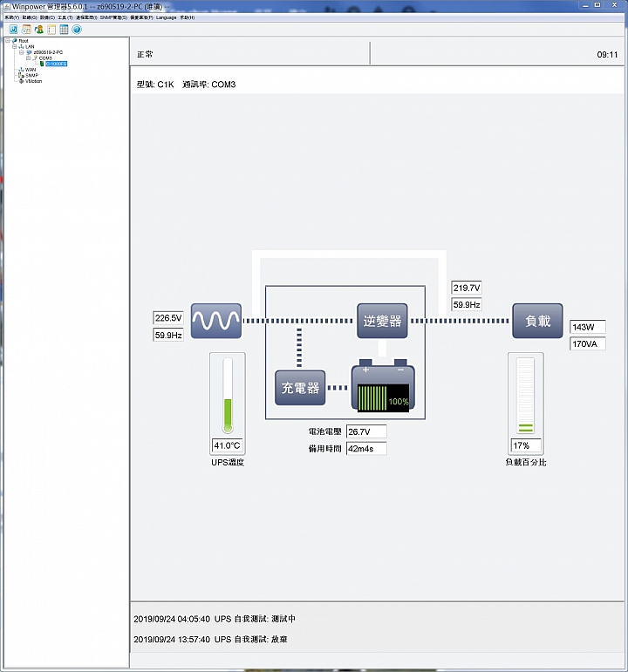Click the UPS溫度 label
The width and height of the screenshot is (628, 672).
(228, 463)
